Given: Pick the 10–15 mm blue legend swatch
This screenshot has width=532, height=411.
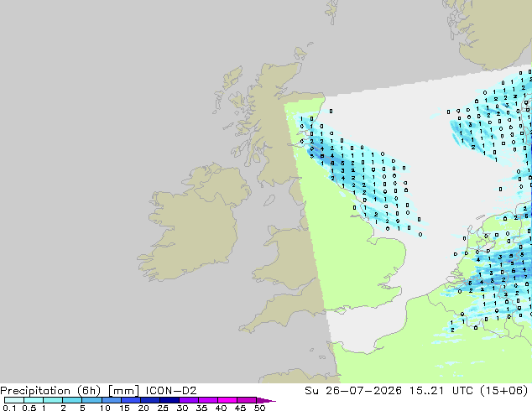Looking at the screenshot, I should (x=111, y=400).
